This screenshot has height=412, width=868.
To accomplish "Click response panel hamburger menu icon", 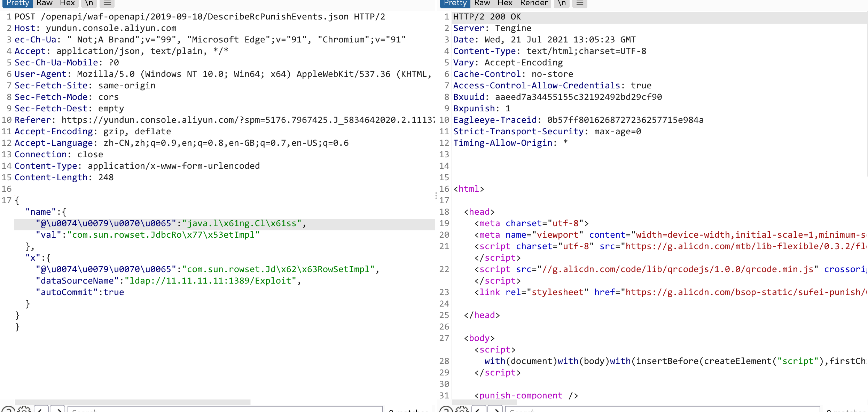I will pyautogui.click(x=580, y=3).
